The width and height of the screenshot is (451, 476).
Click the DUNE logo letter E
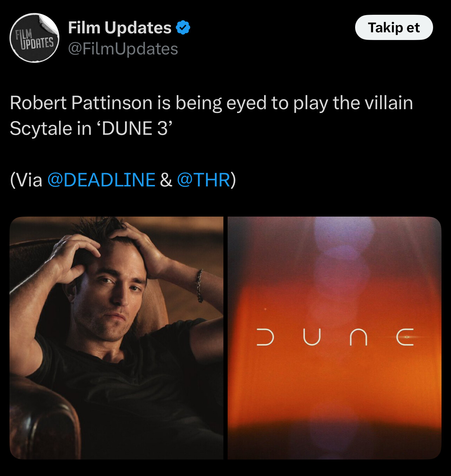point(405,337)
